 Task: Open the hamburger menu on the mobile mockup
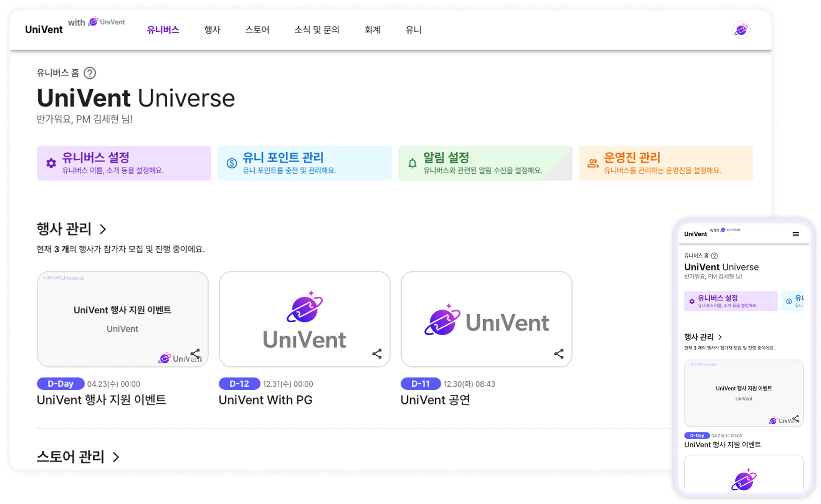coord(796,234)
